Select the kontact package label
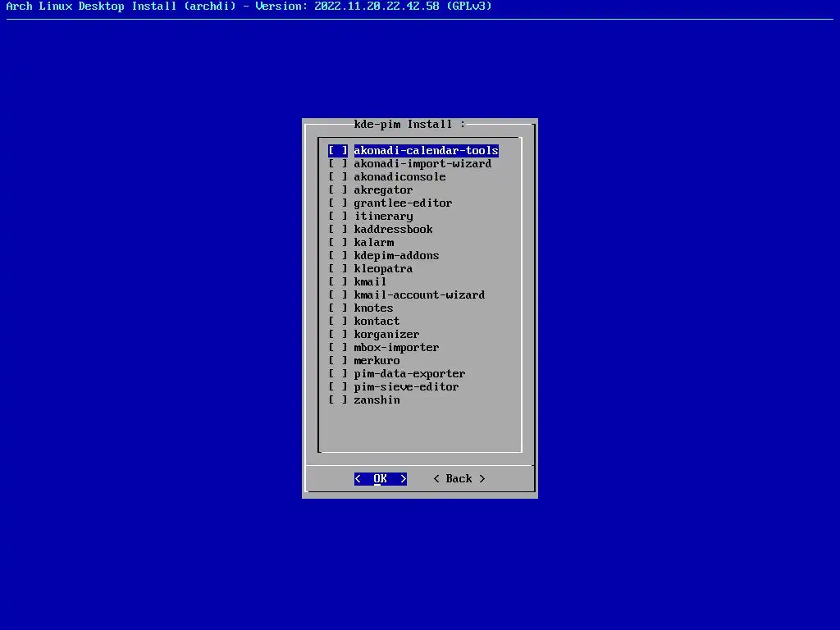The height and width of the screenshot is (630, 840). click(377, 322)
